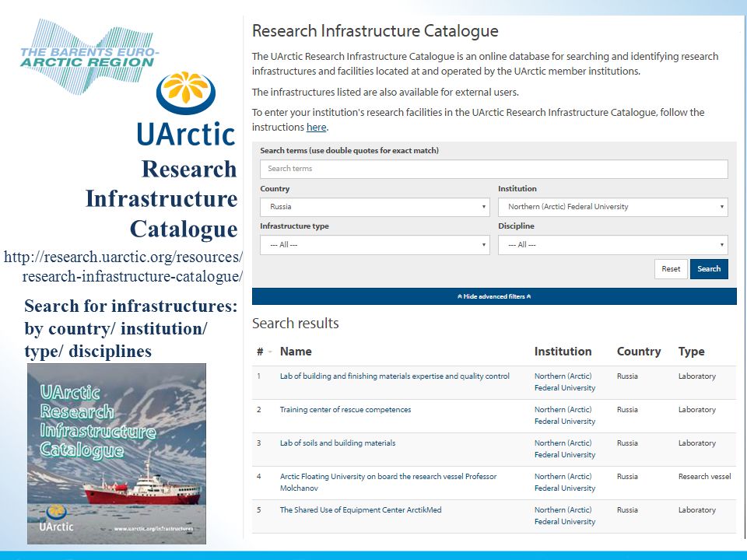Click the Name column header
The image size is (747, 560).
[x=296, y=352]
